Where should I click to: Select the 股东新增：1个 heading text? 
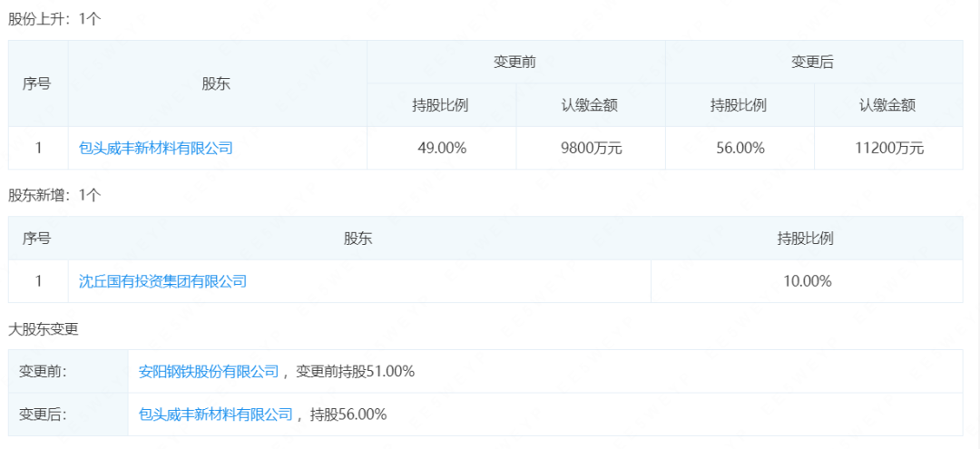(54, 195)
